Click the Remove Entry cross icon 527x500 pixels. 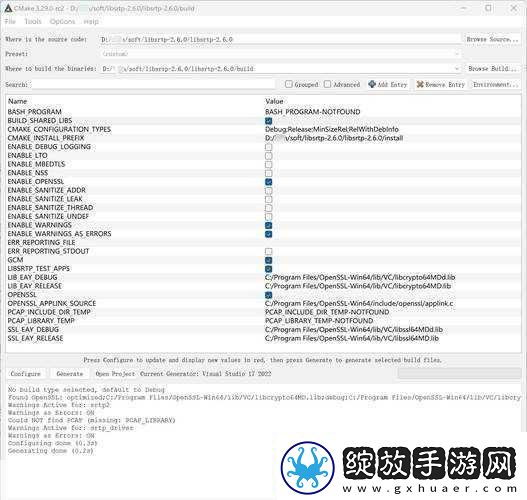420,84
